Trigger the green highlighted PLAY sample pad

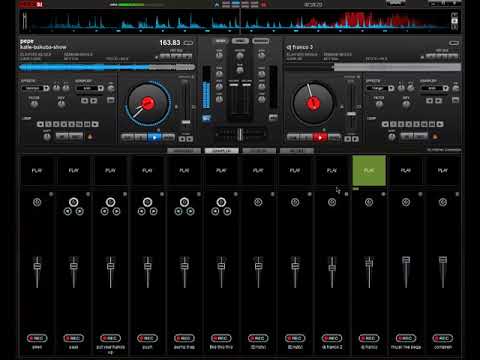[369, 170]
